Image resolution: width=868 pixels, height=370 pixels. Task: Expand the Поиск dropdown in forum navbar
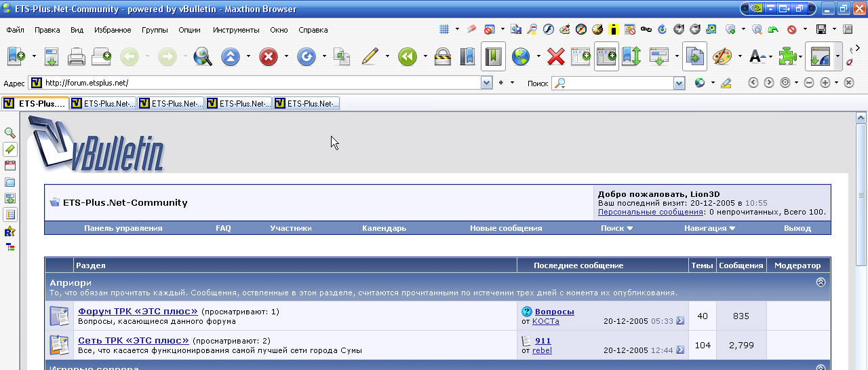[616, 228]
